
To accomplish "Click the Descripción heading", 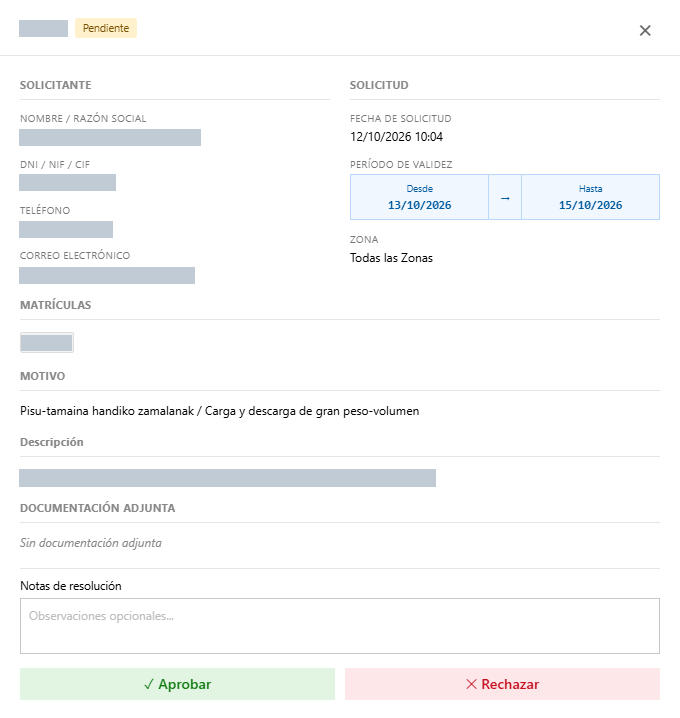I will [52, 442].
